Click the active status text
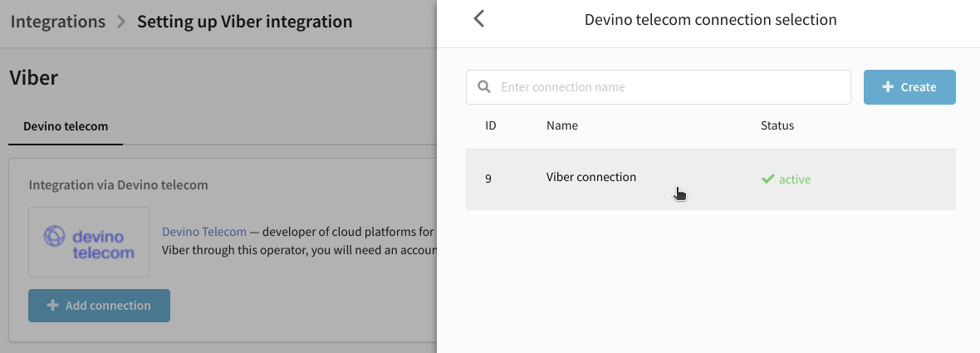Image resolution: width=980 pixels, height=353 pixels. (794, 180)
